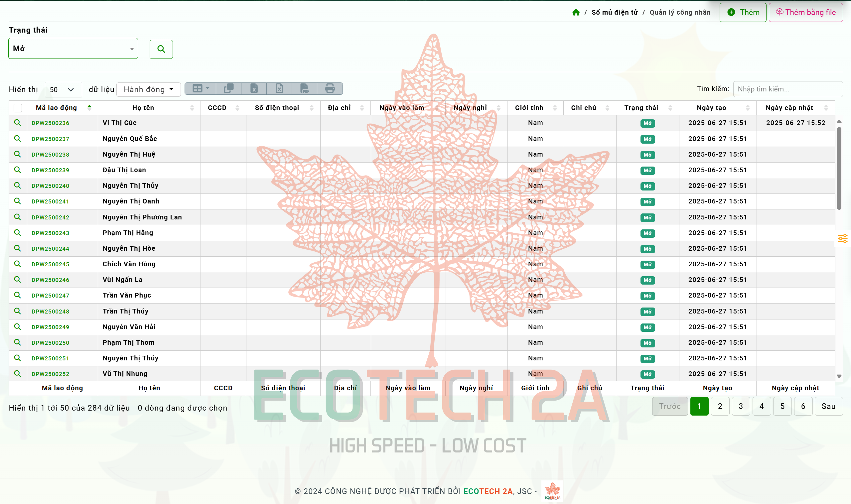Expand the Hành động action dropdown
Screen dimensions: 851x504
[148, 90]
